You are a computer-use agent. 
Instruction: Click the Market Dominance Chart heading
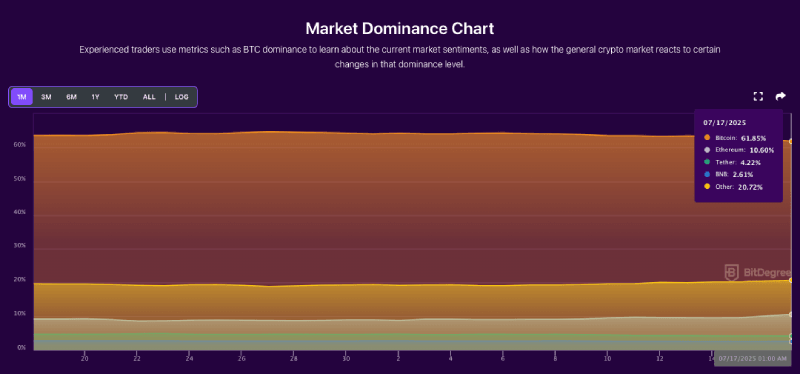399,28
